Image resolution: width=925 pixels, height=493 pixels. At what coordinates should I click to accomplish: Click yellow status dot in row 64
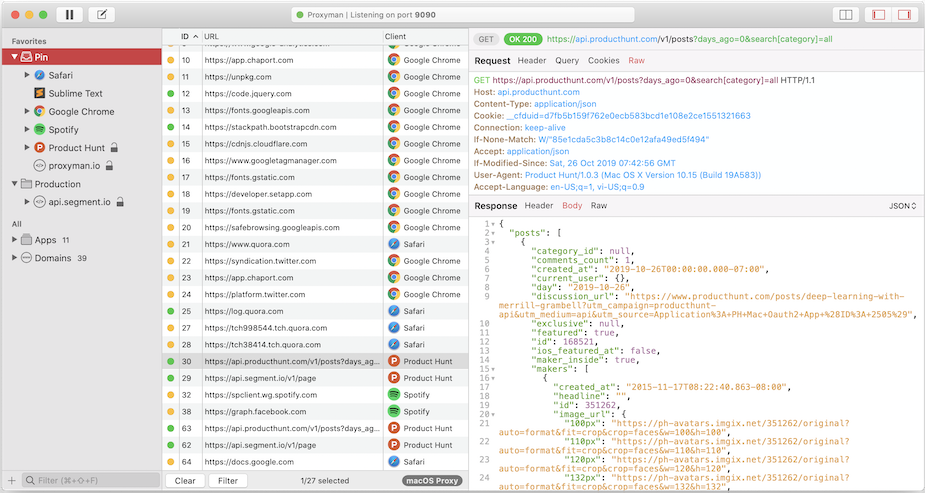pos(170,462)
